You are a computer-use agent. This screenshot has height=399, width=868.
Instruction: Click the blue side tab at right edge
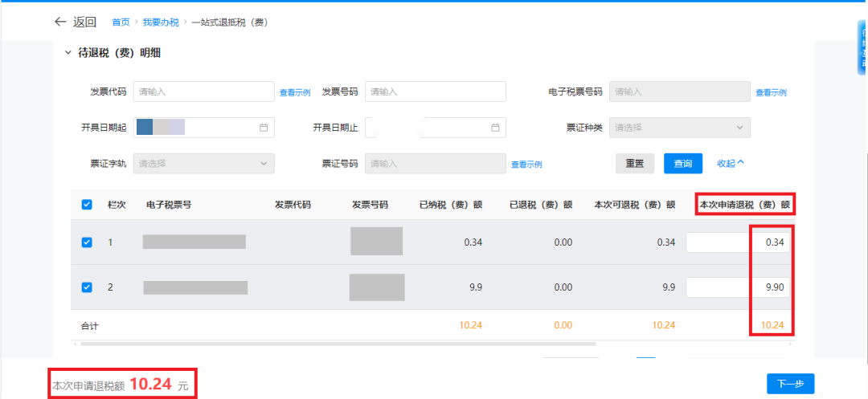862,47
